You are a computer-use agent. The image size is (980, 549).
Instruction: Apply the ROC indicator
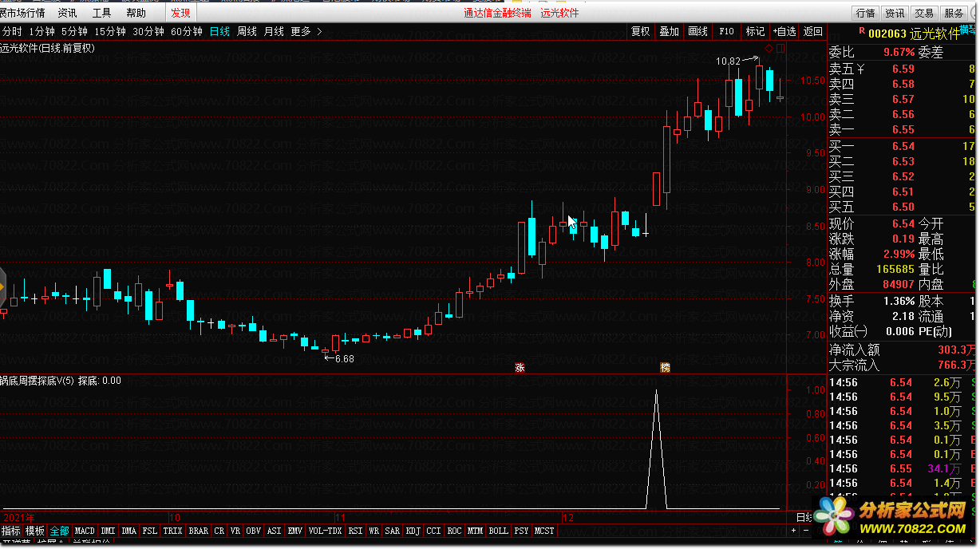(x=455, y=531)
